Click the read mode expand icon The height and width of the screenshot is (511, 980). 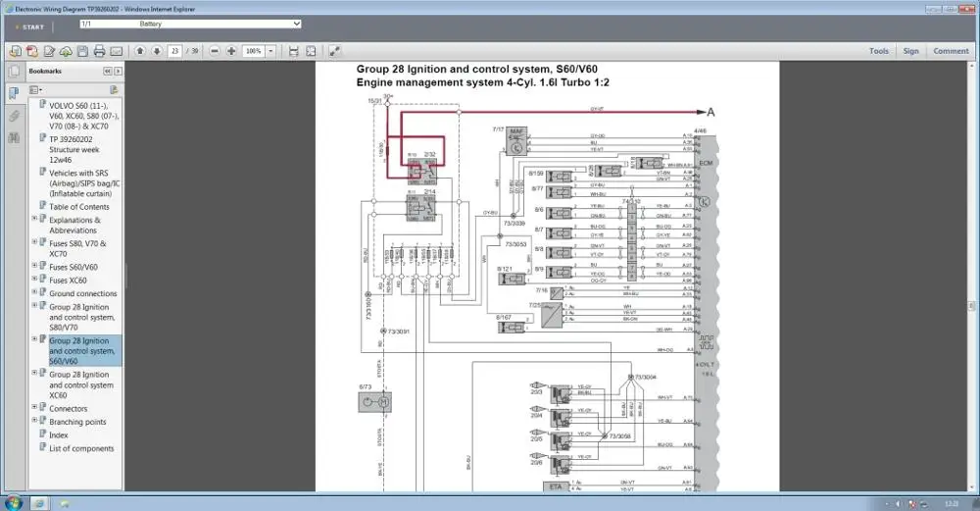point(334,51)
